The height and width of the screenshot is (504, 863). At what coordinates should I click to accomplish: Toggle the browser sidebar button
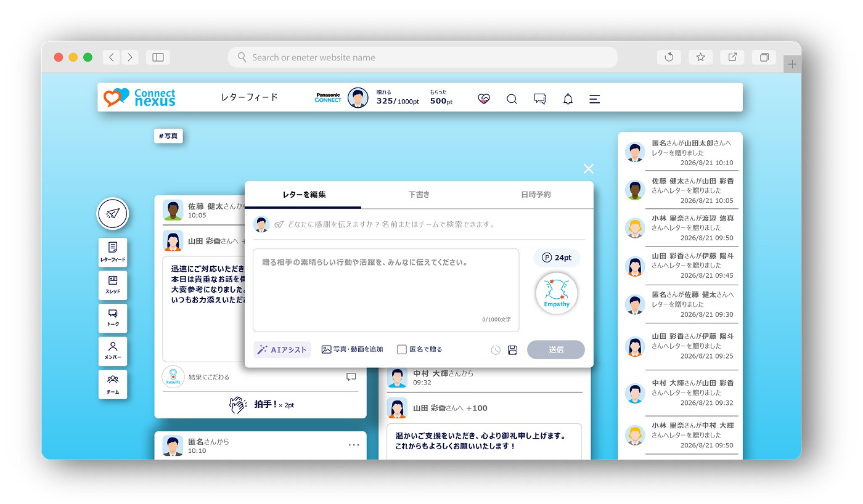tap(158, 57)
